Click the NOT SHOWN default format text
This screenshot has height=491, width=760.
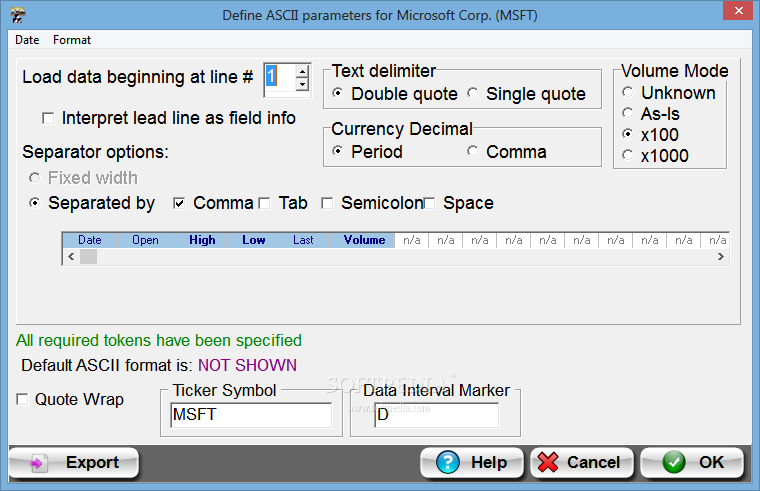click(247, 365)
